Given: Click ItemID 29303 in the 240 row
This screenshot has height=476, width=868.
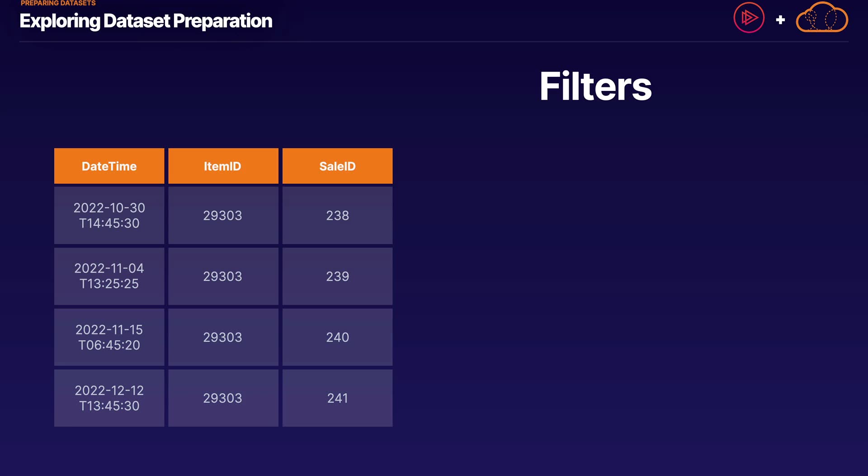Looking at the screenshot, I should (x=223, y=337).
